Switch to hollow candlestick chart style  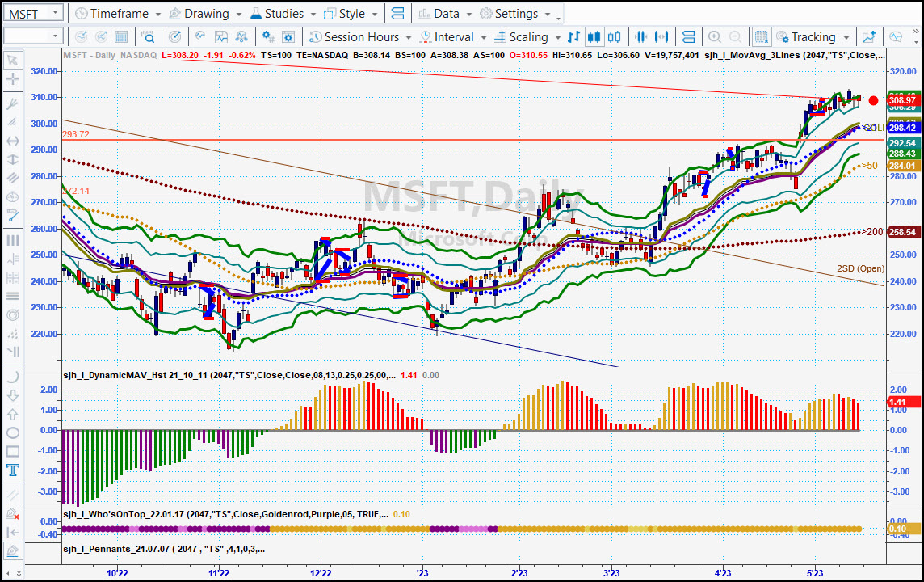[x=614, y=37]
